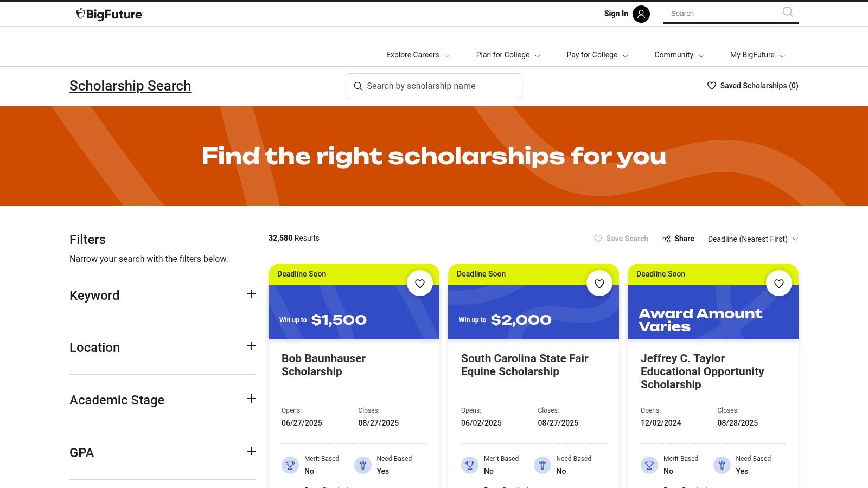Viewport: 868px width, 488px height.
Task: Expand the Location filter section
Action: tap(251, 346)
